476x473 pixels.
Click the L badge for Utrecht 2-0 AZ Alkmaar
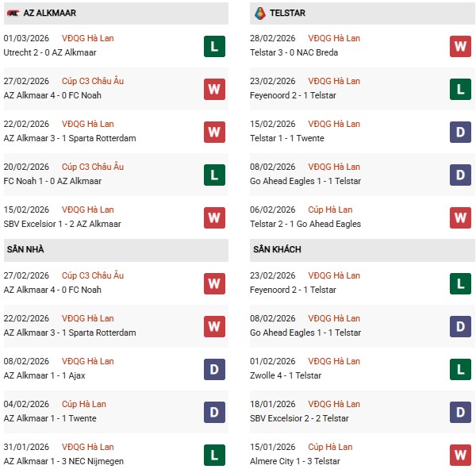[214, 46]
